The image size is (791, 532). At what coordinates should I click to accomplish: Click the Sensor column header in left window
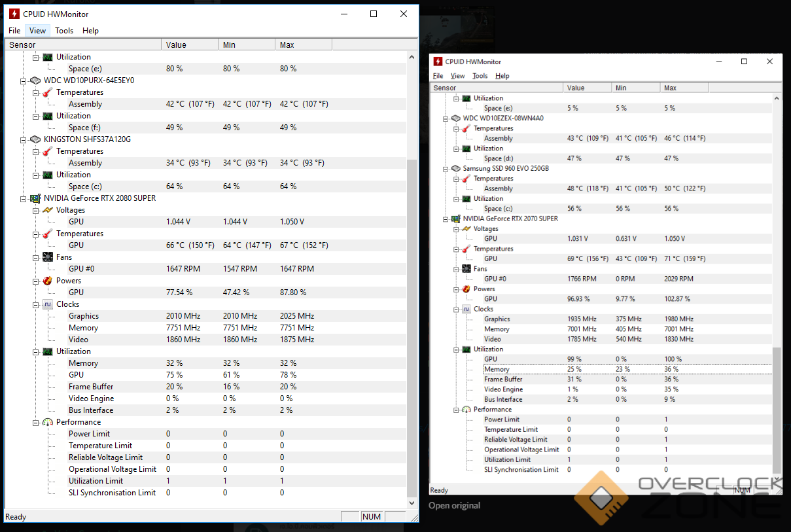(83, 45)
